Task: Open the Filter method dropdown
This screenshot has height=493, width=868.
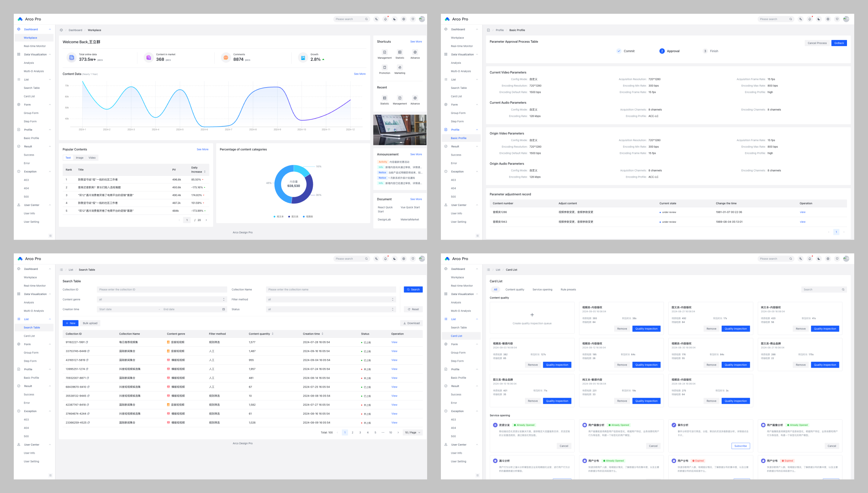Action: (x=330, y=300)
